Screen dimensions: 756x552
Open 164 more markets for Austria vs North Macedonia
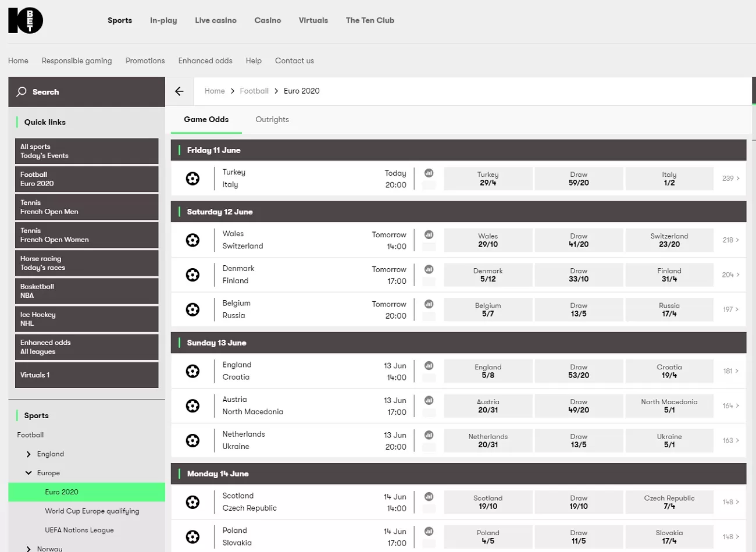click(x=731, y=405)
